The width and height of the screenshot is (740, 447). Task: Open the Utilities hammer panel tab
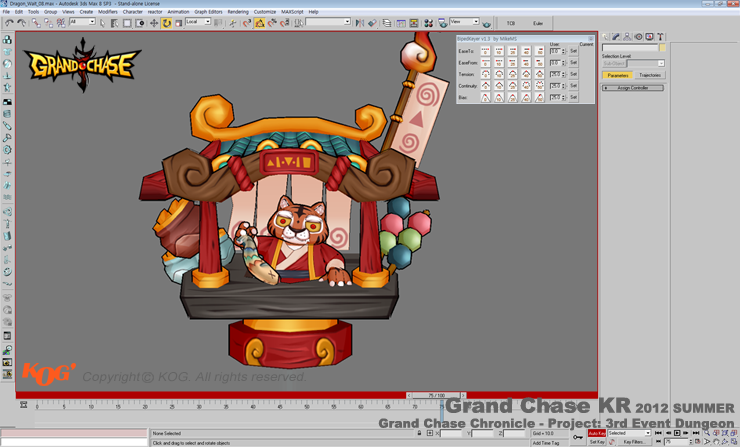pos(660,37)
